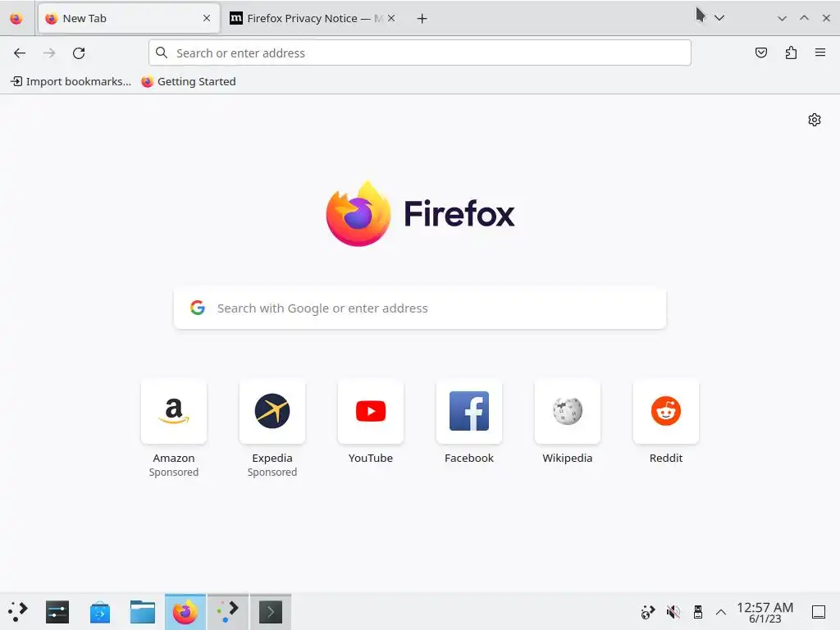Click the Firefox taskbar entry
The height and width of the screenshot is (630, 840).
(185, 612)
